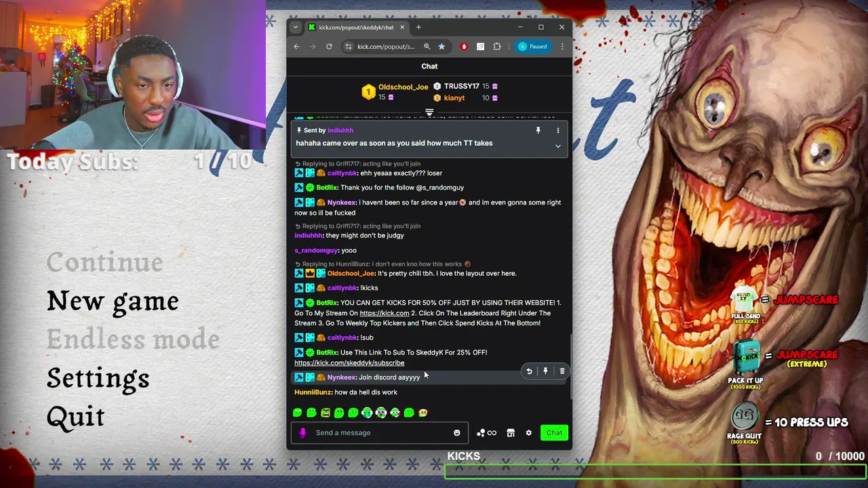Click reply arrow on Nynkeex's discord message

click(529, 371)
